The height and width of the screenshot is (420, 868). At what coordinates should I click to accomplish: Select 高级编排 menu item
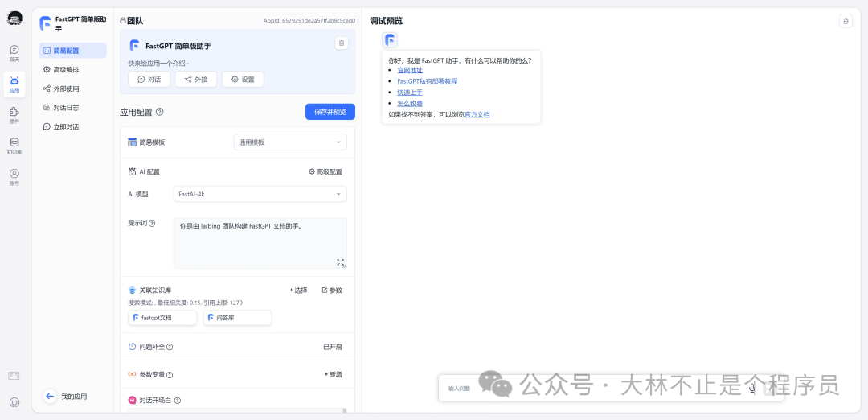(x=72, y=69)
